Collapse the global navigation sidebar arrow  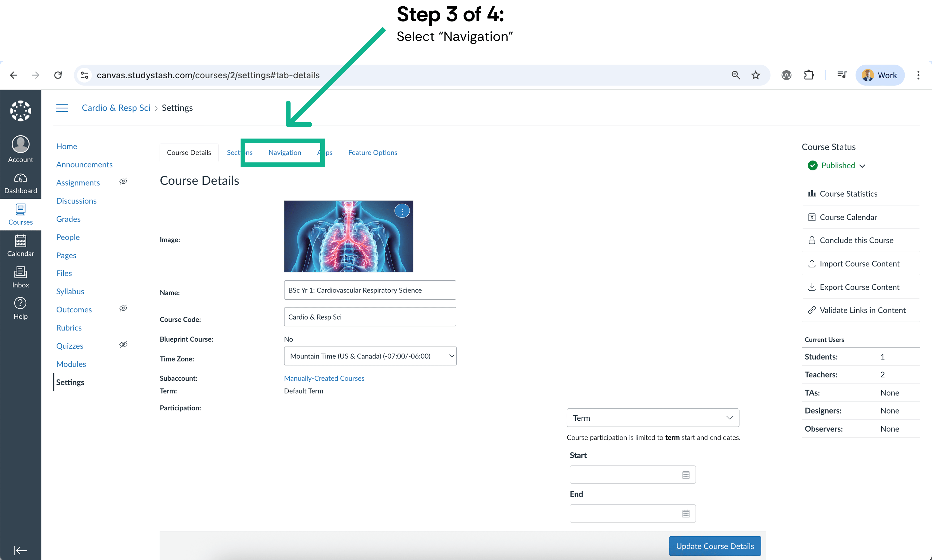(20, 550)
